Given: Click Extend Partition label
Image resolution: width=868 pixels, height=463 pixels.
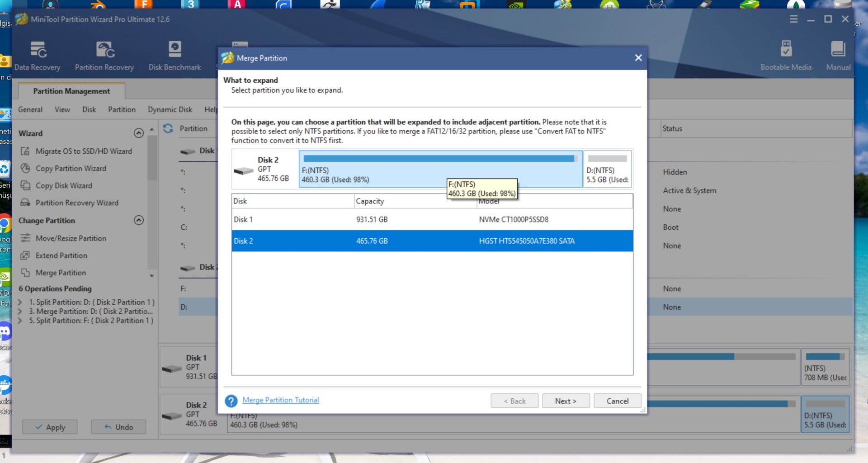Looking at the screenshot, I should tap(61, 255).
